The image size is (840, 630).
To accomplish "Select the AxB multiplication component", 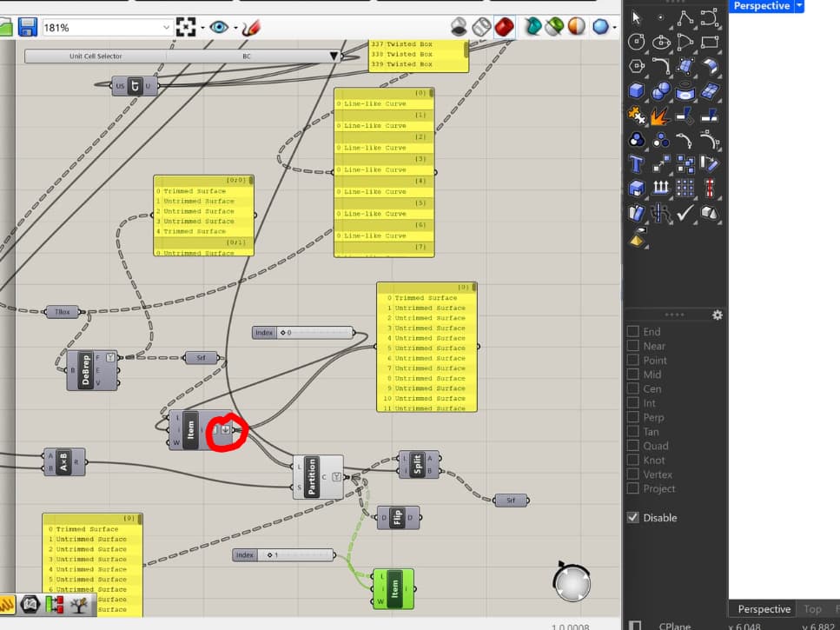I will (64, 461).
